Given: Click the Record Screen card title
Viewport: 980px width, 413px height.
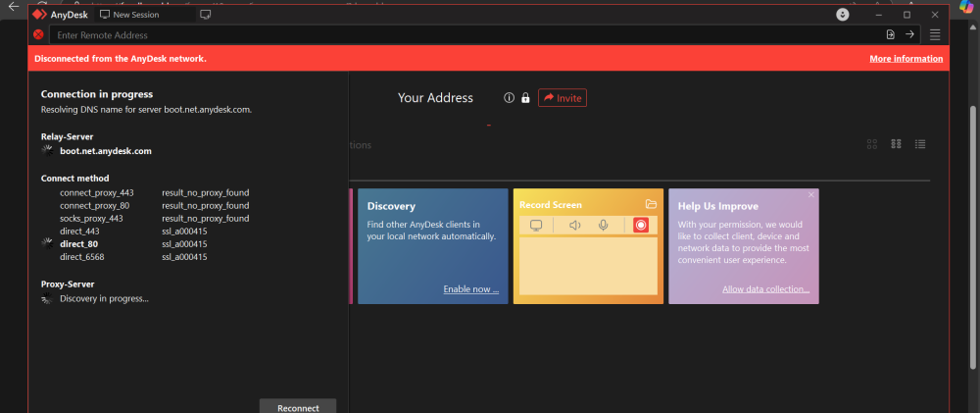Looking at the screenshot, I should (x=551, y=205).
